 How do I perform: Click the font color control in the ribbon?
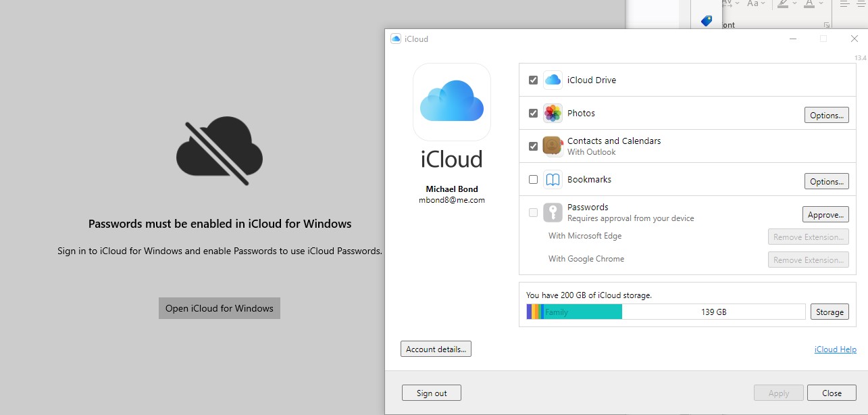(809, 5)
